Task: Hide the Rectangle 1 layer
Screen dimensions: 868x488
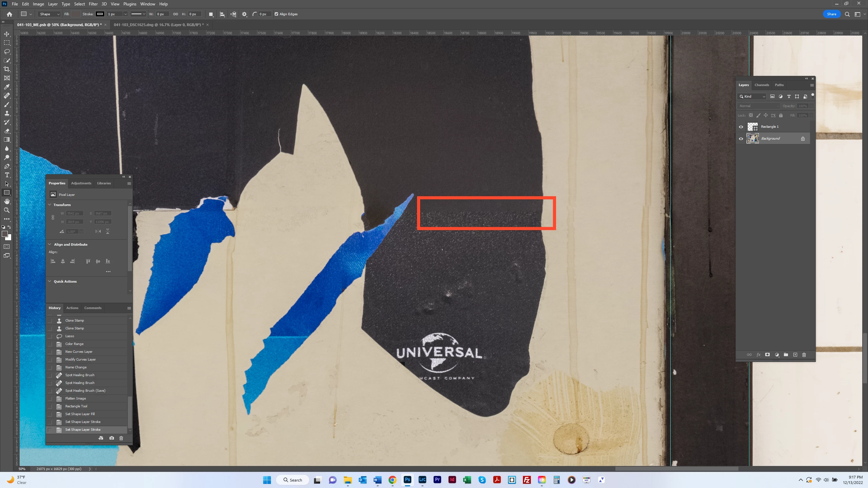Action: click(741, 127)
